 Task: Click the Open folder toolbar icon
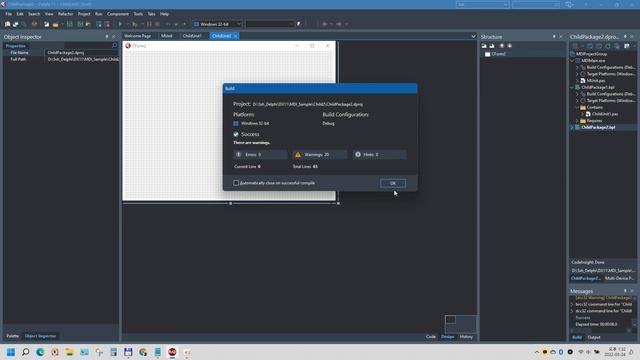tap(56, 24)
